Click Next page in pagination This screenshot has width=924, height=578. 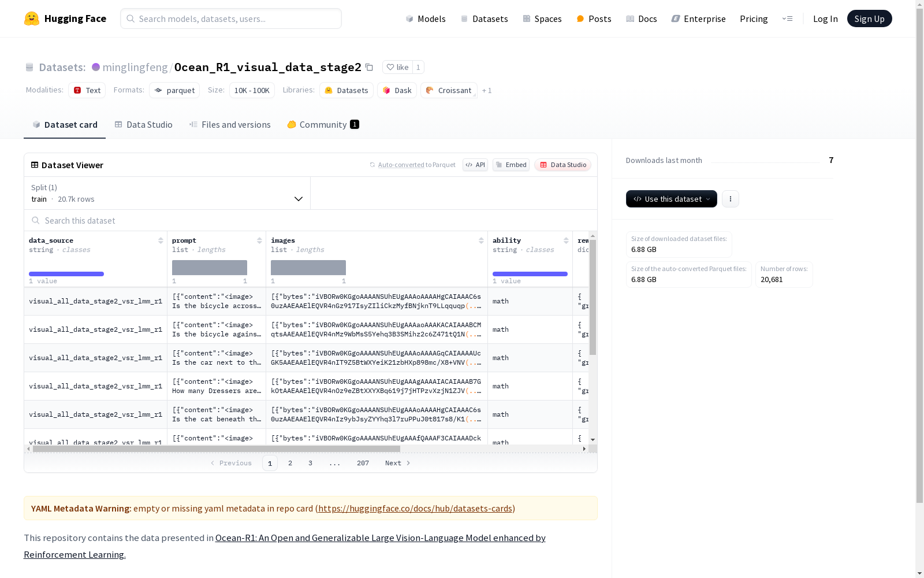(398, 463)
